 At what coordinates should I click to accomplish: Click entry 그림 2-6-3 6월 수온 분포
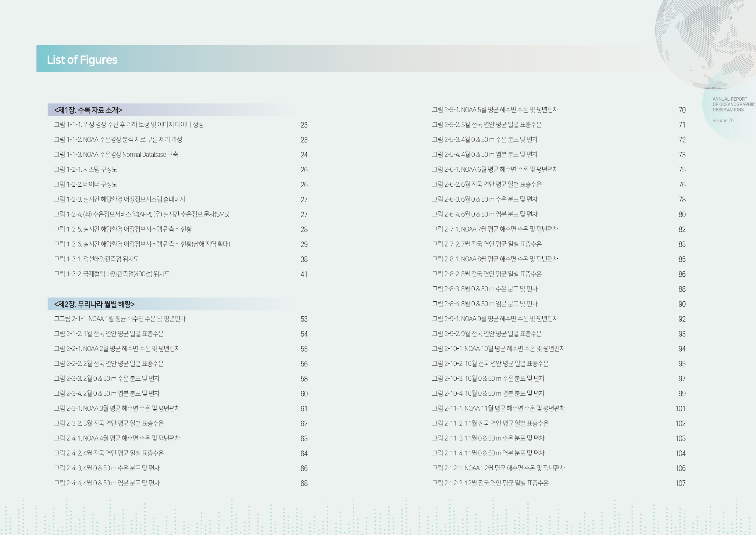(x=485, y=199)
